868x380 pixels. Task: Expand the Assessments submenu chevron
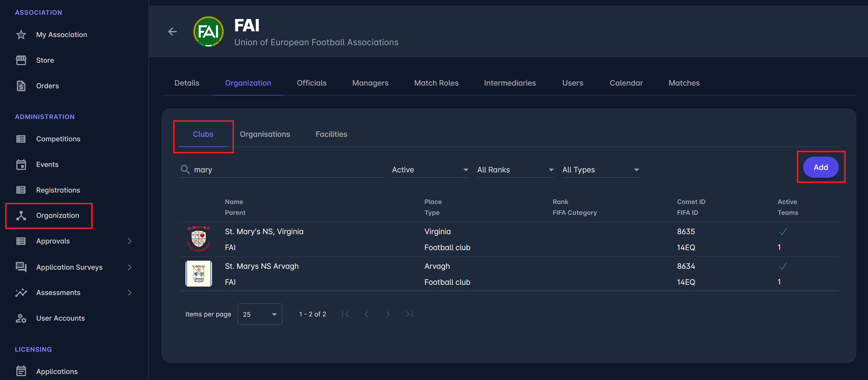pos(130,293)
